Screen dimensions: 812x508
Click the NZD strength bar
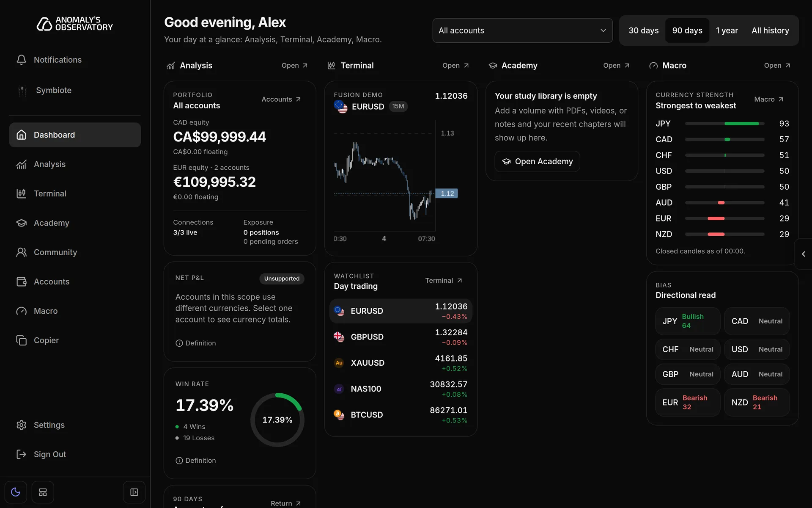(x=724, y=234)
